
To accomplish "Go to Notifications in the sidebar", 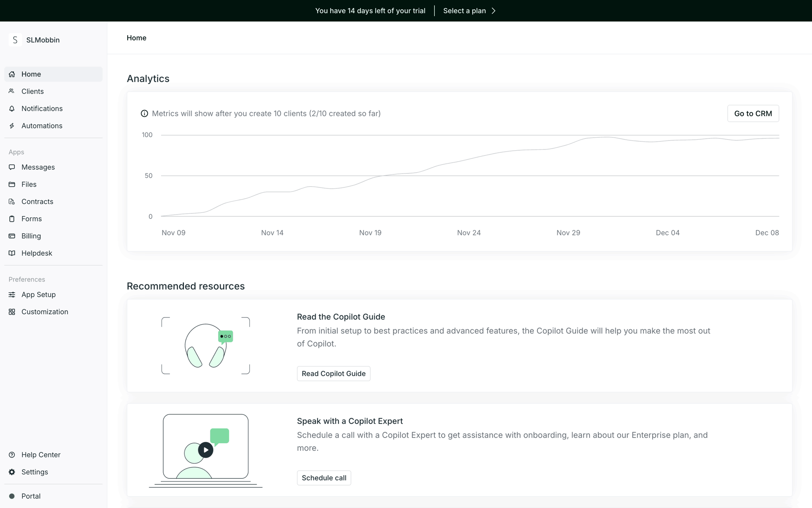I will (x=53, y=109).
